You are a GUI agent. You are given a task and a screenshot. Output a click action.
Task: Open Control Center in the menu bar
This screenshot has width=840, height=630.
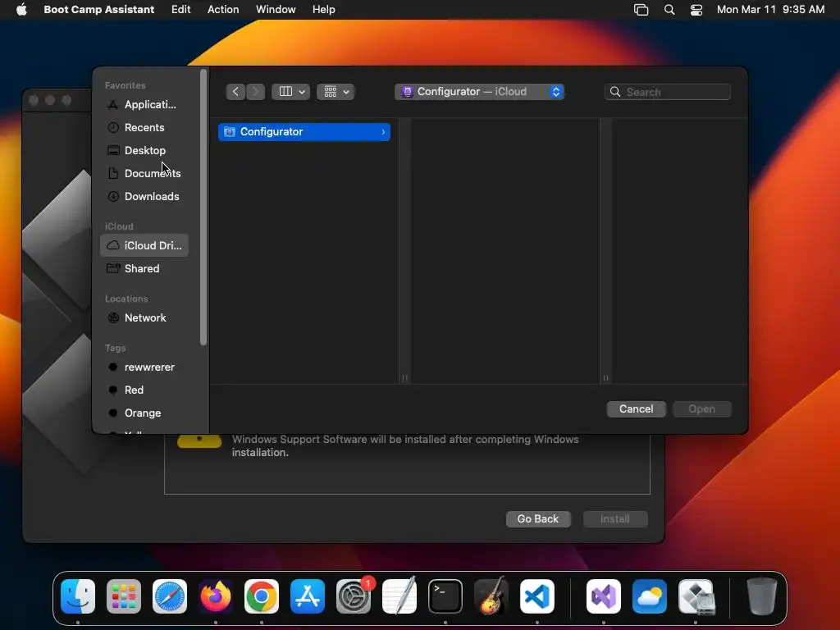tap(696, 10)
